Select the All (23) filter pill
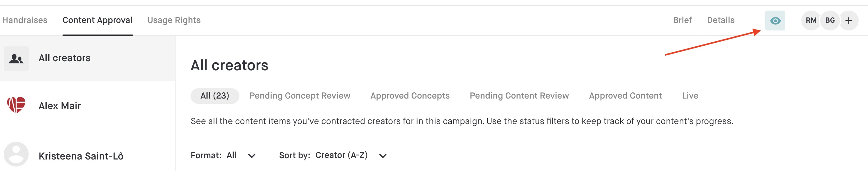 point(215,96)
